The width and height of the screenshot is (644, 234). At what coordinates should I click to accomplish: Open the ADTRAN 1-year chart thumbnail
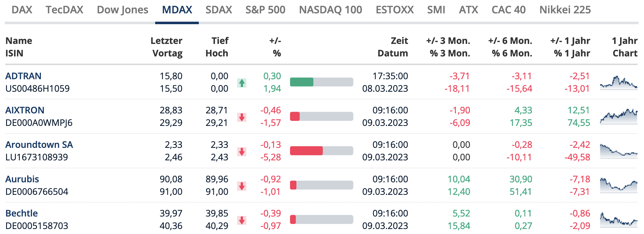click(x=618, y=83)
